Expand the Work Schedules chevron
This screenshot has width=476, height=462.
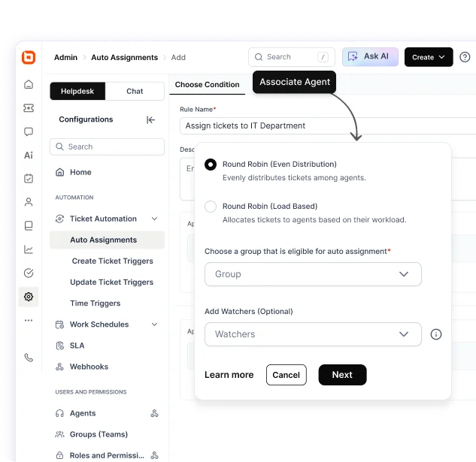point(154,325)
